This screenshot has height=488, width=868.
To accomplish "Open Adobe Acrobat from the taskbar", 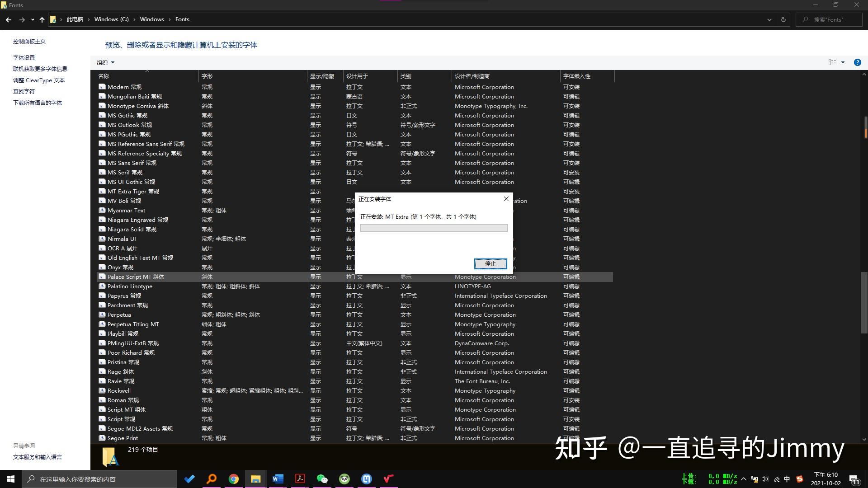I will (300, 479).
